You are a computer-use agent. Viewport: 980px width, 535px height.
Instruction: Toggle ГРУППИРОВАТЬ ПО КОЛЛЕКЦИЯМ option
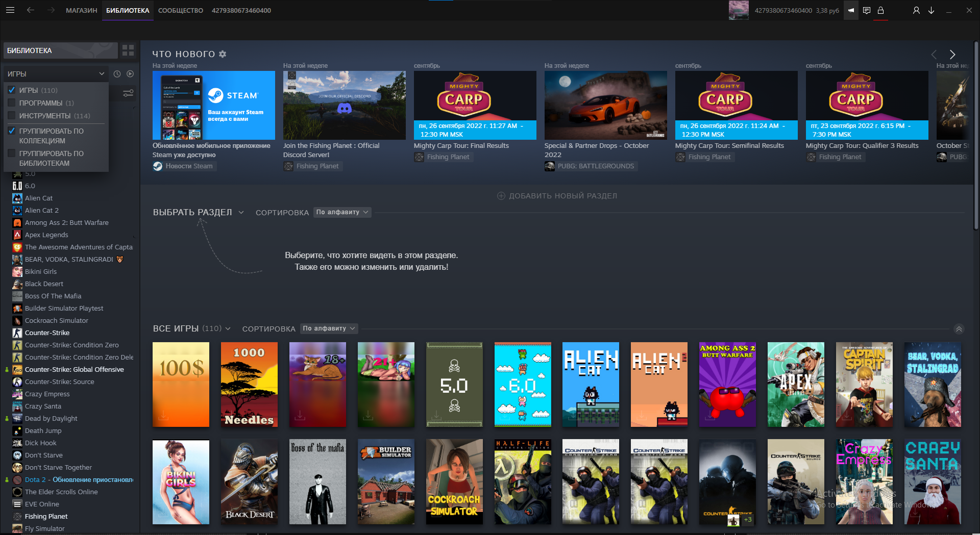pyautogui.click(x=12, y=131)
